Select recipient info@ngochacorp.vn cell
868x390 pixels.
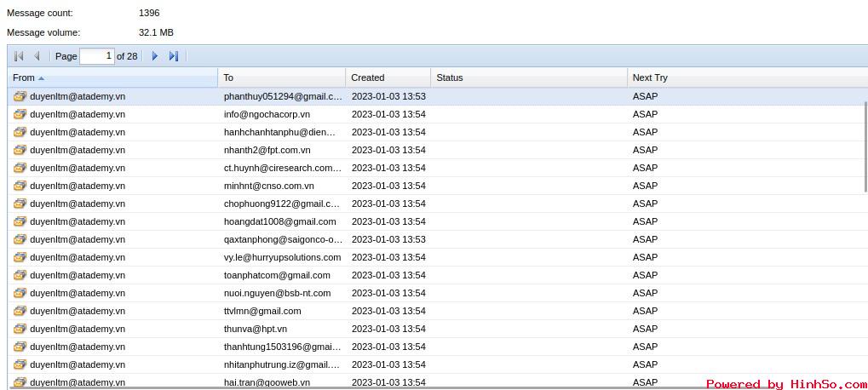(x=282, y=114)
